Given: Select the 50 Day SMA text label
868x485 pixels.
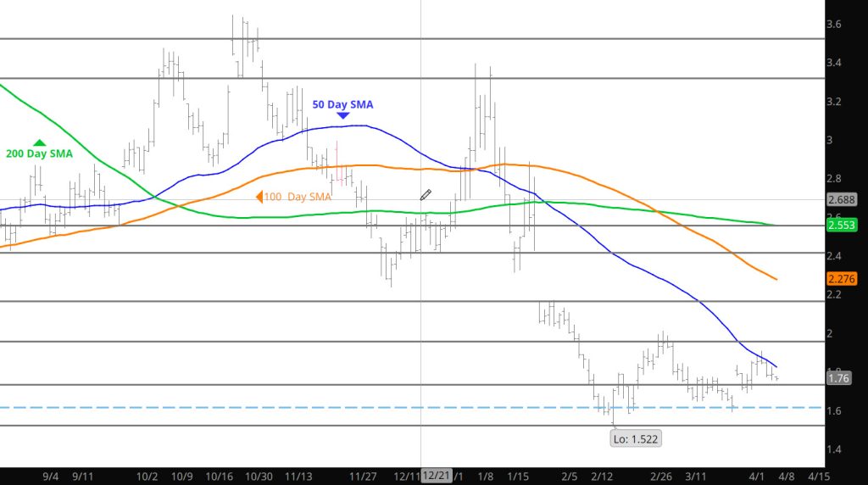Looking at the screenshot, I should pyautogui.click(x=343, y=104).
